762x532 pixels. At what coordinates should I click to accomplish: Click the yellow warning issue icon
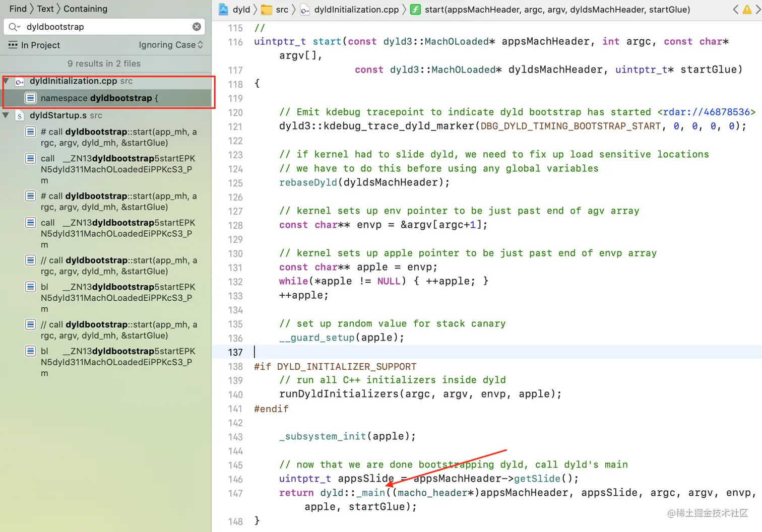[747, 9]
